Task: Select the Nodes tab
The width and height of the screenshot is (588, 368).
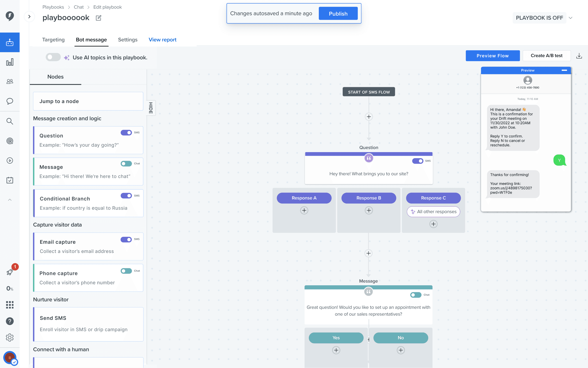Action: pos(55,77)
